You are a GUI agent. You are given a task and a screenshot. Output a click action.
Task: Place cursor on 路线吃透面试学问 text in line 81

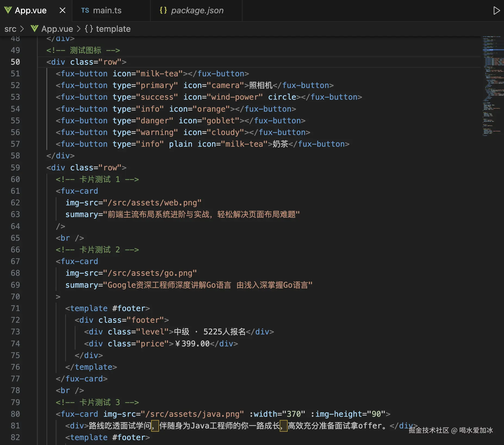(120, 426)
